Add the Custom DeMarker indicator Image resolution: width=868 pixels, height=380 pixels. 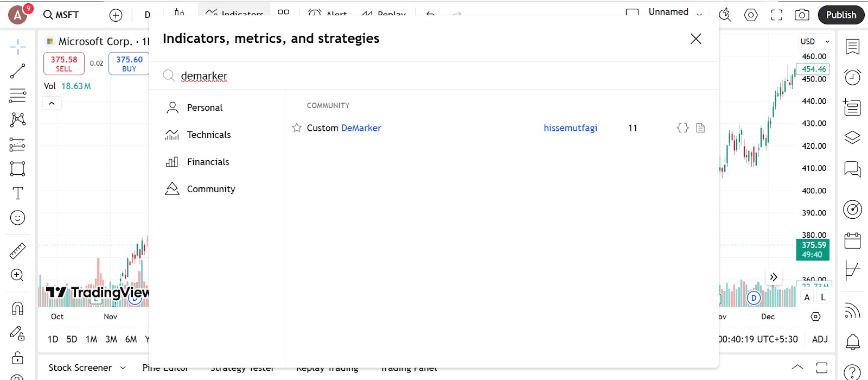click(344, 128)
